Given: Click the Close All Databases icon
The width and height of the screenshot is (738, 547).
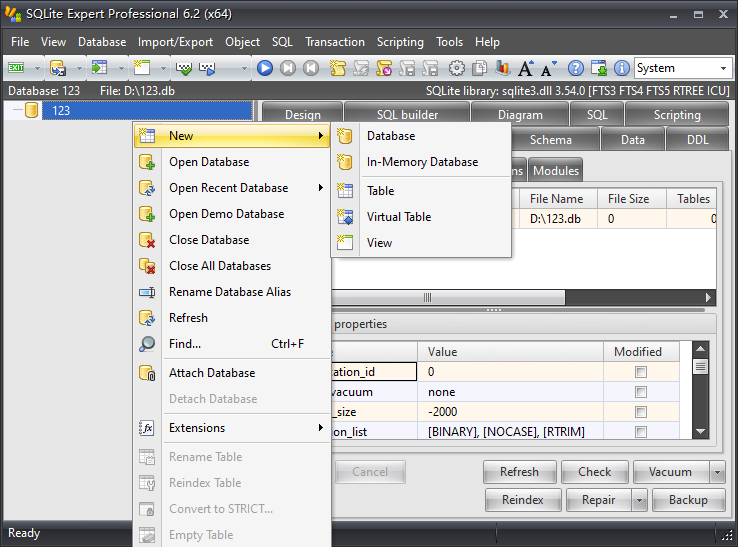Looking at the screenshot, I should (x=147, y=266).
